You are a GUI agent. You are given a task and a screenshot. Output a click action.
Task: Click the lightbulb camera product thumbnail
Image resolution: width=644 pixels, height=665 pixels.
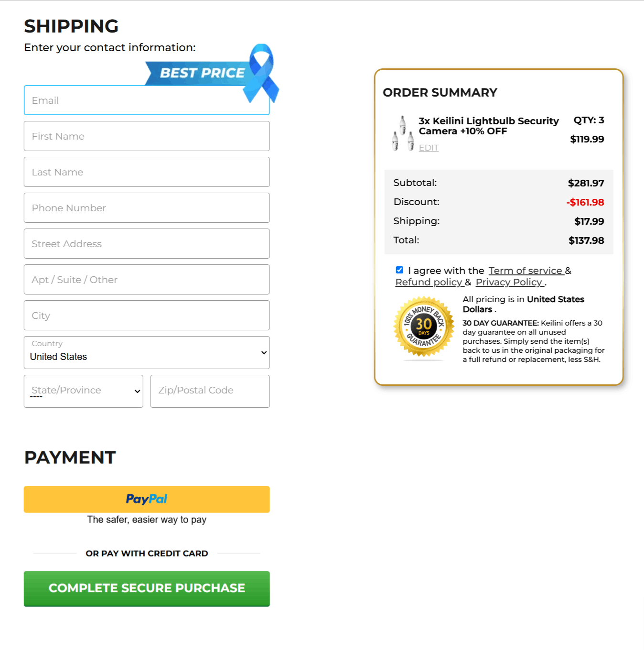pyautogui.click(x=402, y=133)
